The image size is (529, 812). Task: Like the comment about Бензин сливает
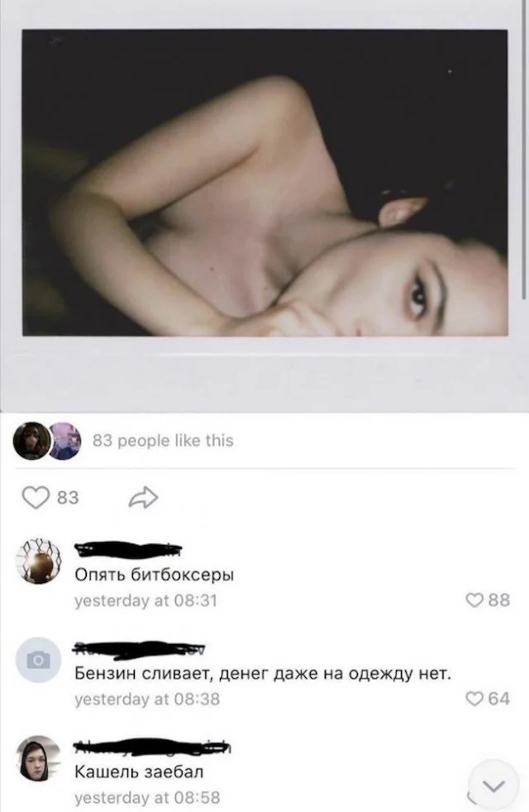coord(488,699)
